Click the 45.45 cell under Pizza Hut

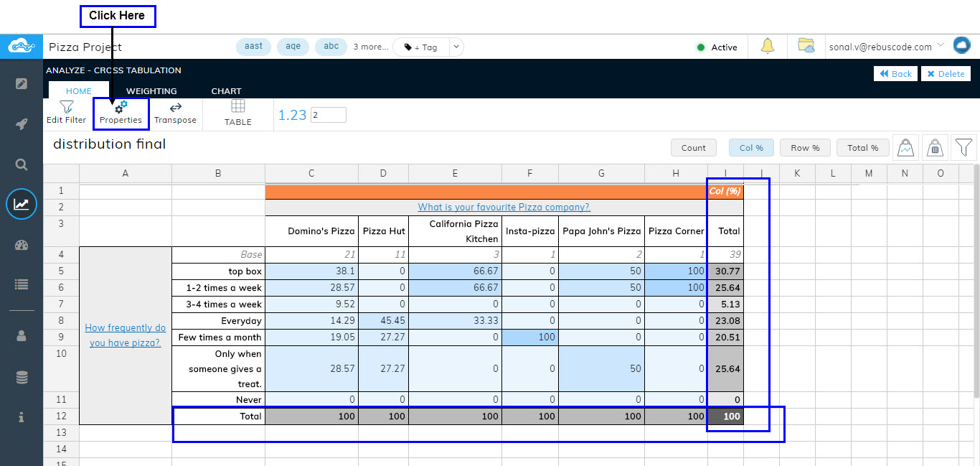(x=383, y=321)
